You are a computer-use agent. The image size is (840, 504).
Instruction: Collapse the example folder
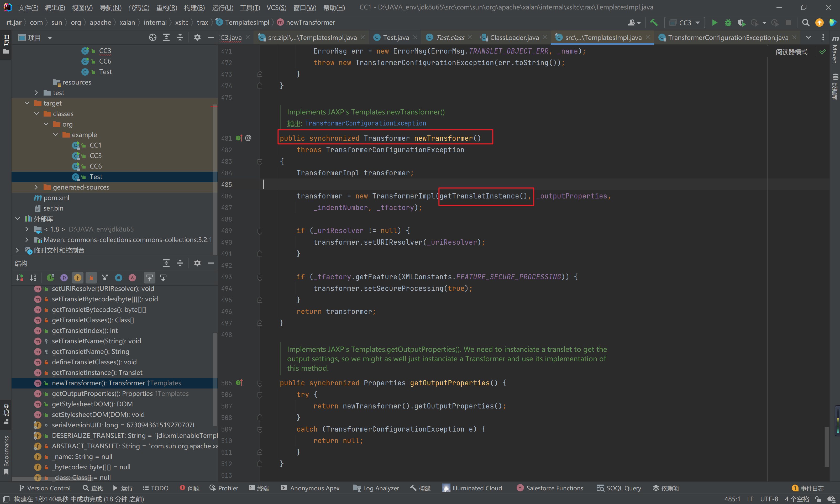pos(55,134)
